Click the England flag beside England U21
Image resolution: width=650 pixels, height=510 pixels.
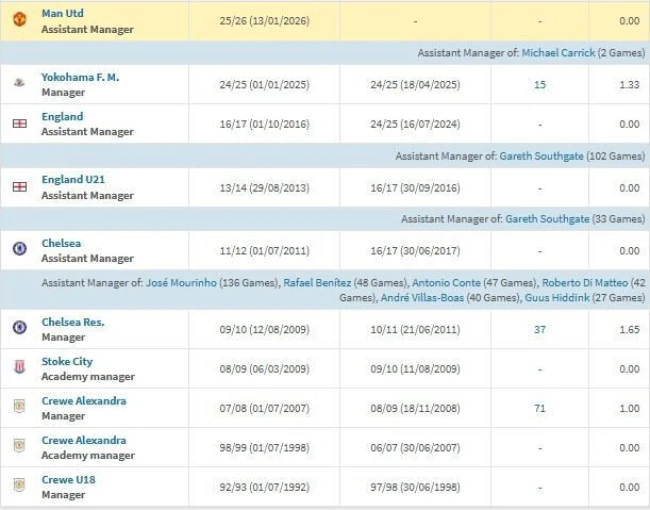[19, 187]
